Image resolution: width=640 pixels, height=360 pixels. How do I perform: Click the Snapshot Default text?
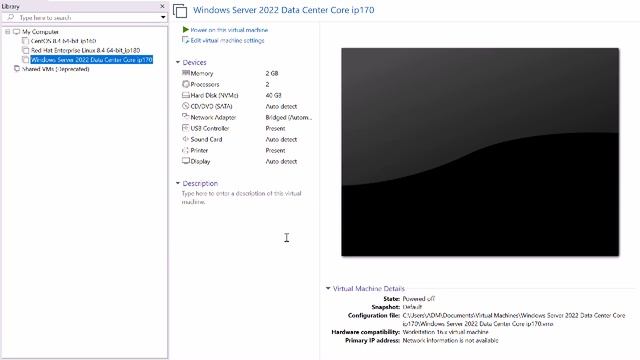click(x=412, y=307)
